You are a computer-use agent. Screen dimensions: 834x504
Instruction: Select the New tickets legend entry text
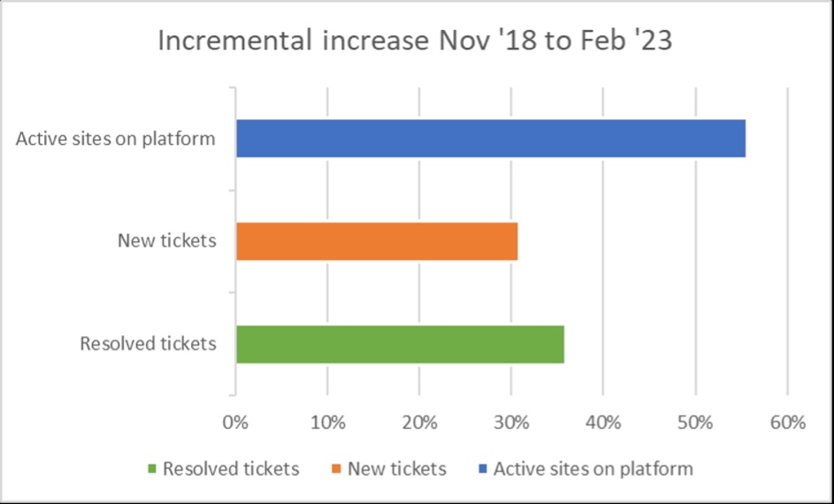click(397, 469)
